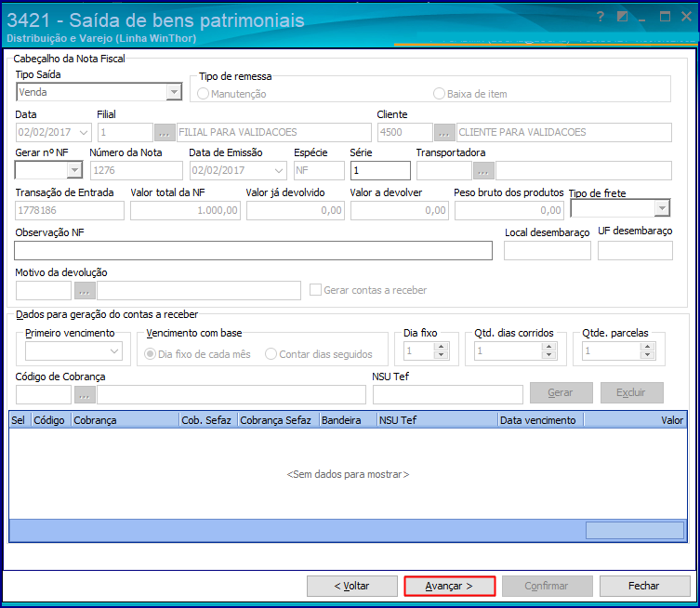This screenshot has height=608, width=700.
Task: Increase Qtd. dias corridos value
Action: pyautogui.click(x=548, y=347)
